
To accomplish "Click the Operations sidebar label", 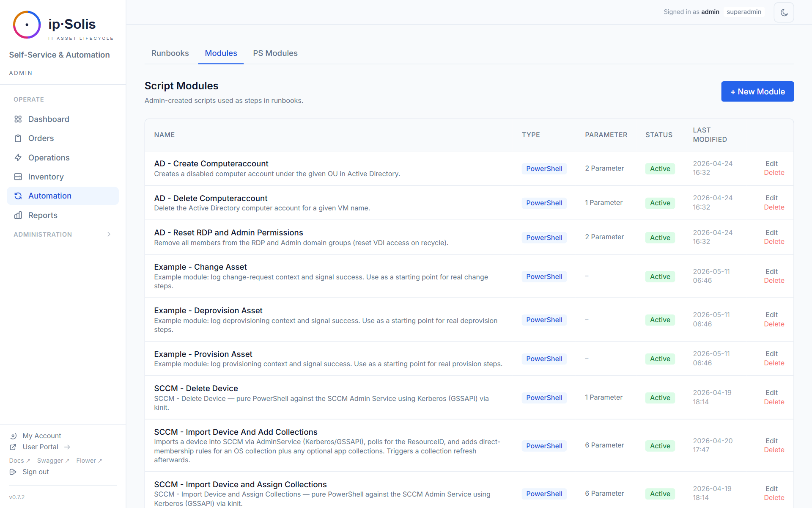I will tap(49, 158).
